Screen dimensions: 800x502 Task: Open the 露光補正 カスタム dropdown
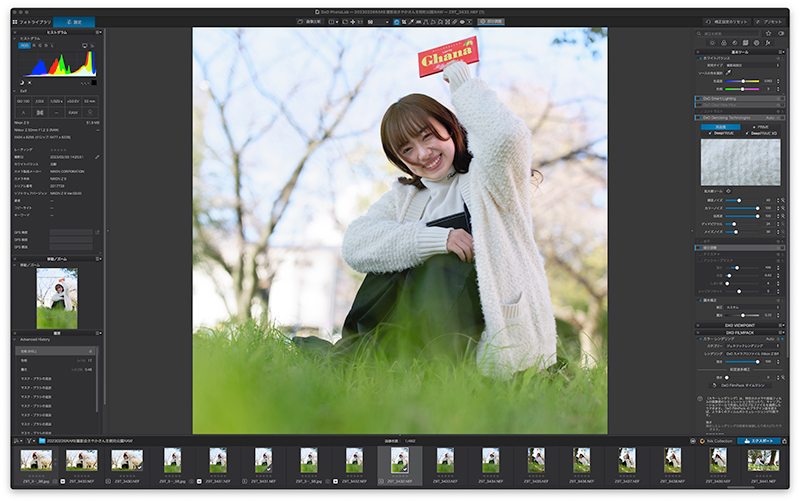(753, 308)
